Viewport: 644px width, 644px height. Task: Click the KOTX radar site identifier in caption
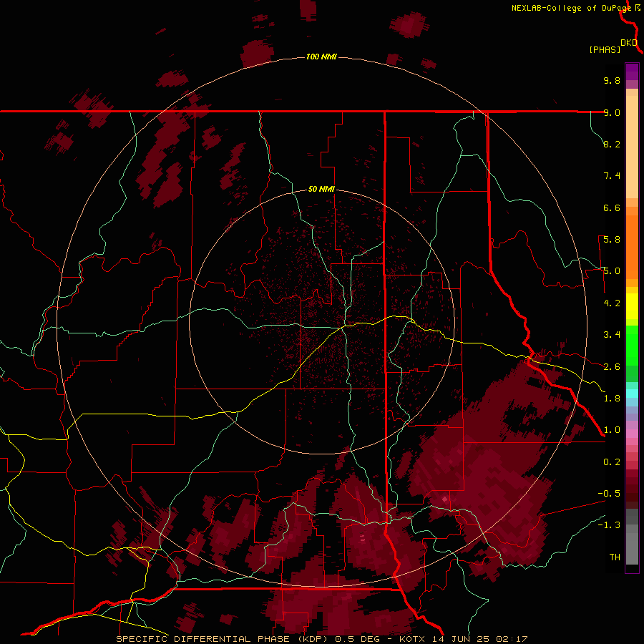coord(414,639)
